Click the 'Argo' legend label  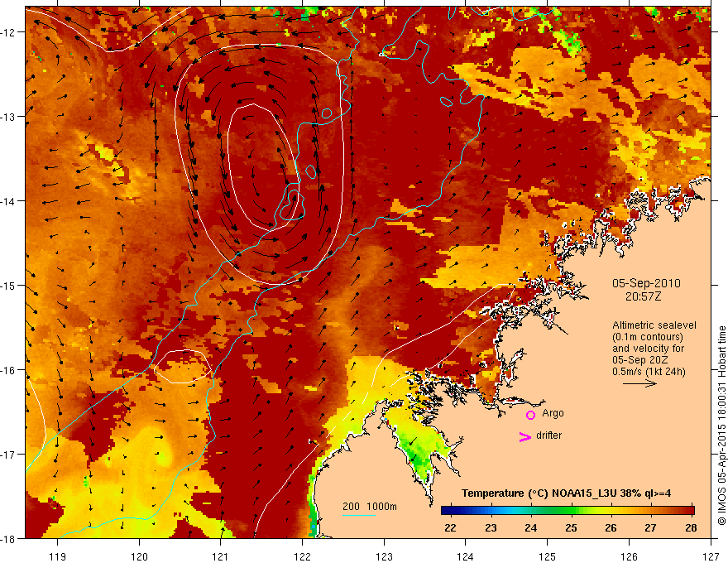click(x=553, y=413)
